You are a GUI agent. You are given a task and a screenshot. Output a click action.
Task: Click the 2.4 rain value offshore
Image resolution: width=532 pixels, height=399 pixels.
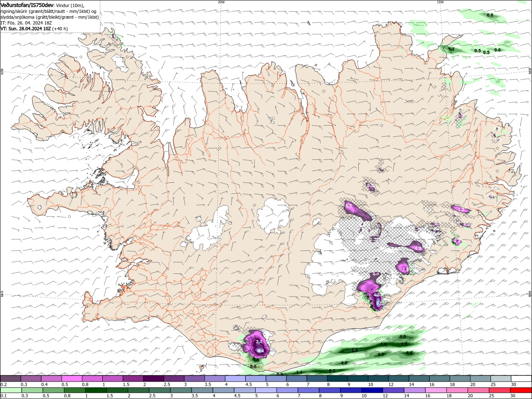click(x=355, y=350)
